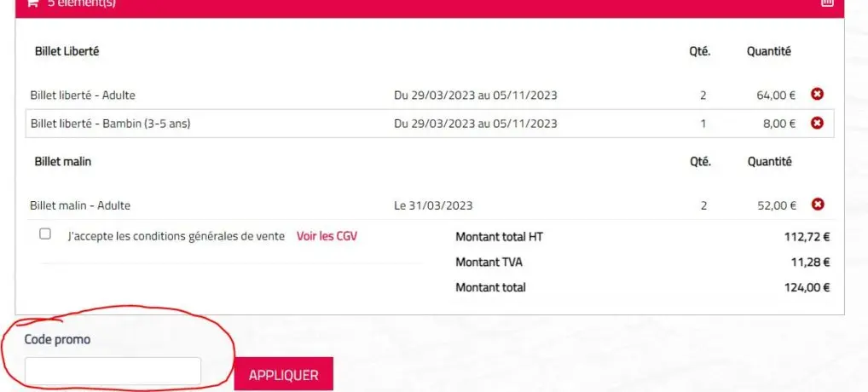Click the icon at header's right edge
Viewport: 868px width, 392px height.
tap(826, 3)
